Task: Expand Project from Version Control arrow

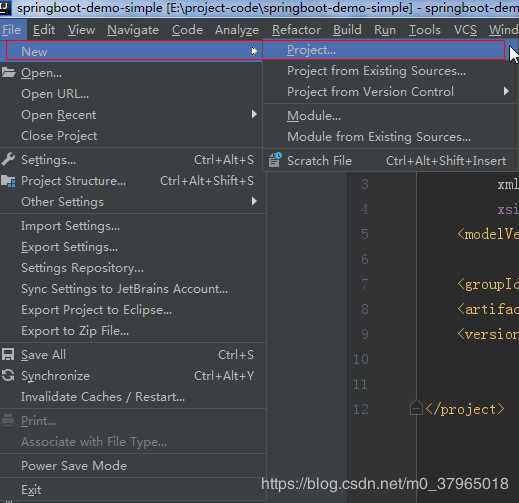Action: click(x=506, y=91)
